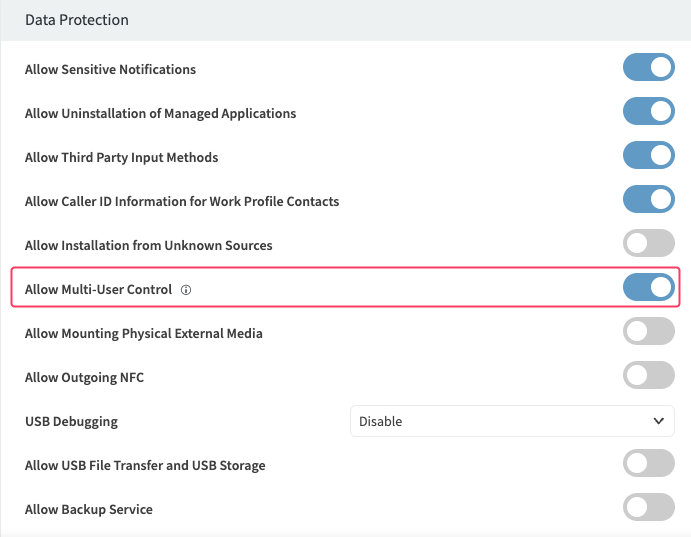Disable Allow Sensitive Notifications toggle
Image resolution: width=691 pixels, height=537 pixels.
click(648, 68)
